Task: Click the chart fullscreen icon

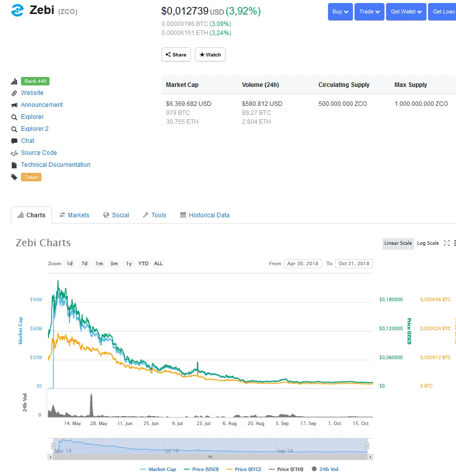Action: coord(446,243)
